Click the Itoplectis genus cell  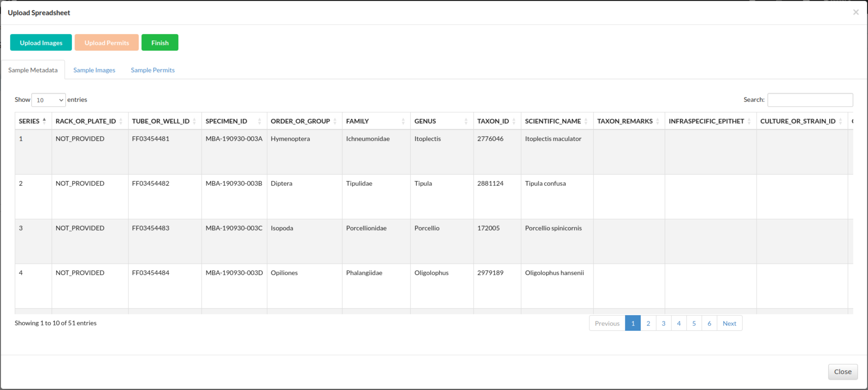[x=442, y=152]
